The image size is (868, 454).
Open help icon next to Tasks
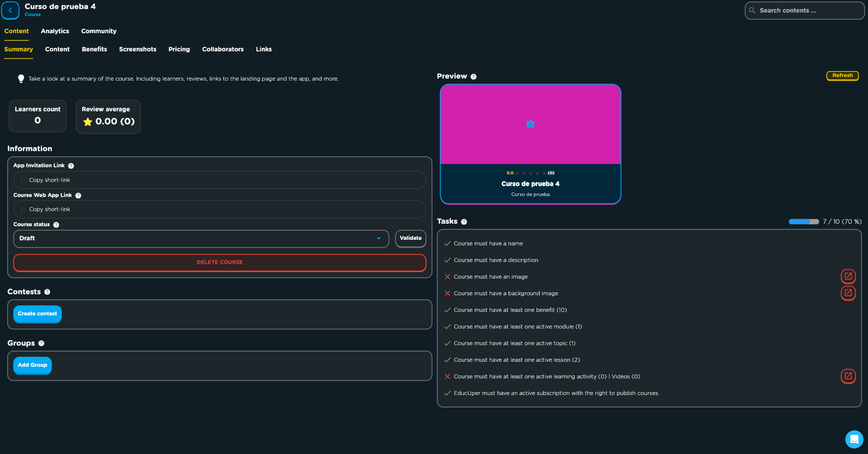464,222
